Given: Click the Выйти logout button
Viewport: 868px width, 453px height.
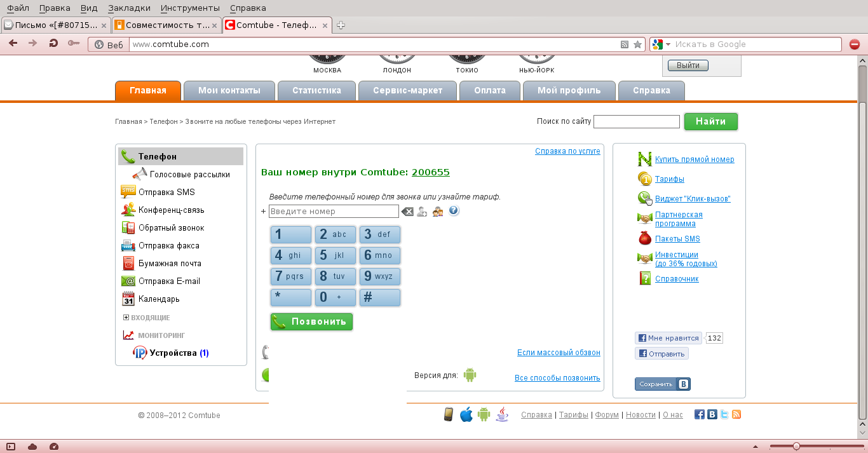Looking at the screenshot, I should pos(688,65).
